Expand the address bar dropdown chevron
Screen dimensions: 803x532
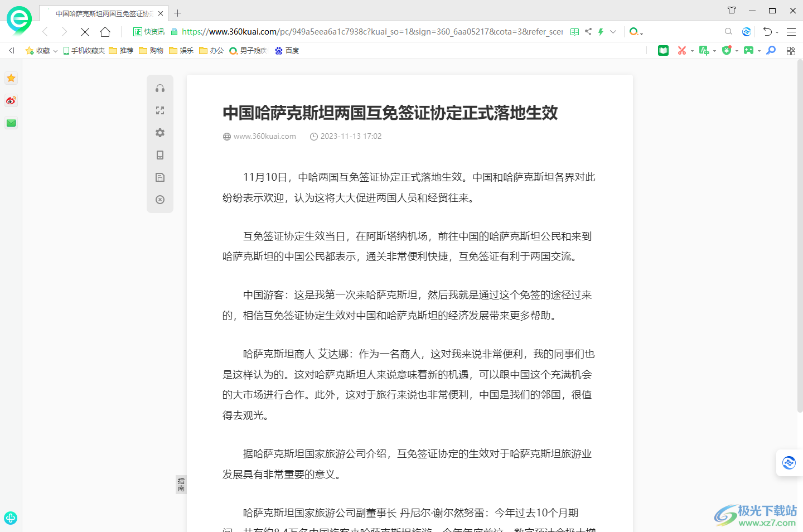(613, 32)
